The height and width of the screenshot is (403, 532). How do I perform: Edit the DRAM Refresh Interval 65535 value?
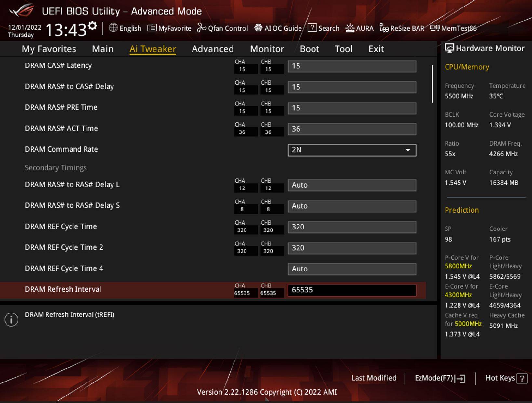(x=352, y=290)
